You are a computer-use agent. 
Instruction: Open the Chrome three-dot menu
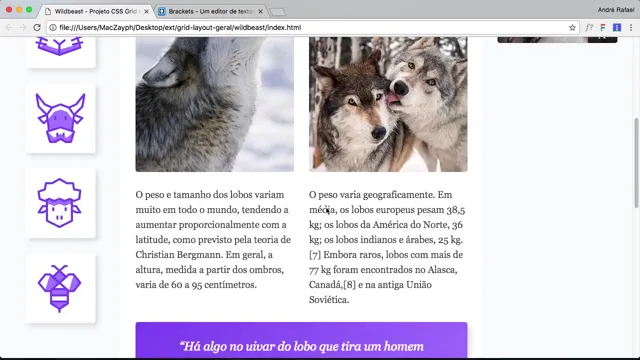pyautogui.click(x=631, y=27)
